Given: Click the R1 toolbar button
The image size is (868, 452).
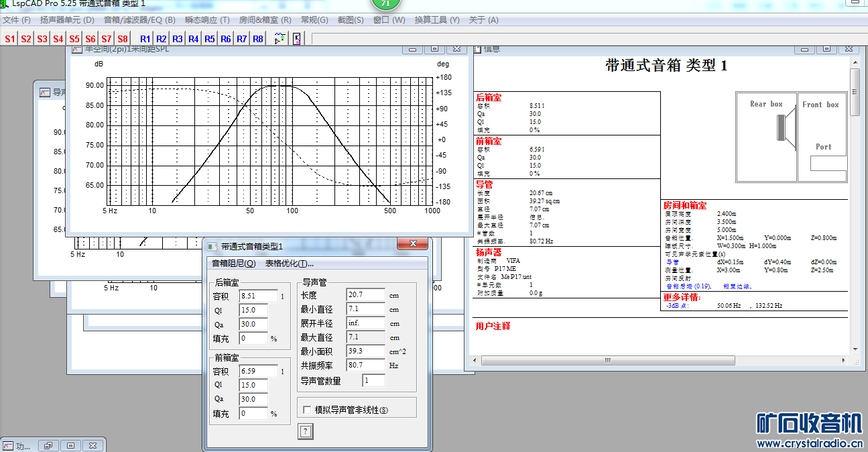Looking at the screenshot, I should pos(145,39).
